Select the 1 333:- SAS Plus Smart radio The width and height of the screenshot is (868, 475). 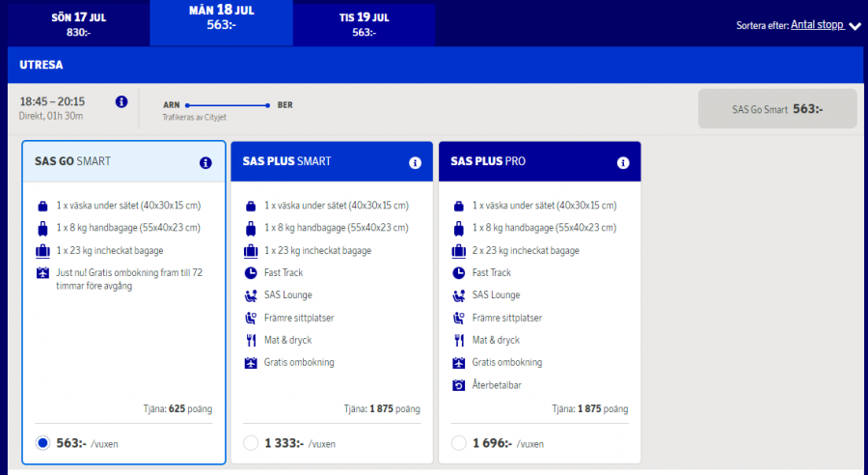click(x=251, y=443)
